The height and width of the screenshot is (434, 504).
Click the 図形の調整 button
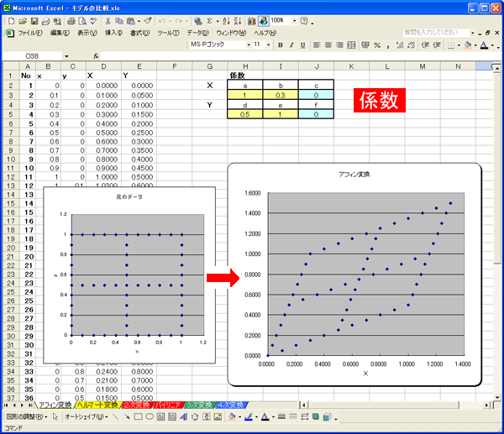(x=24, y=416)
